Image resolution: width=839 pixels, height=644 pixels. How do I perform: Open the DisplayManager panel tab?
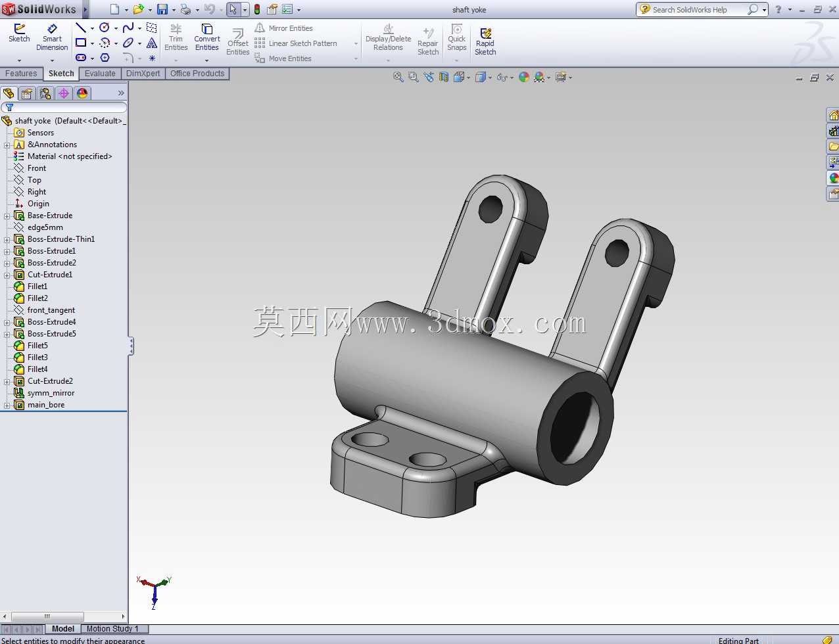pos(82,93)
